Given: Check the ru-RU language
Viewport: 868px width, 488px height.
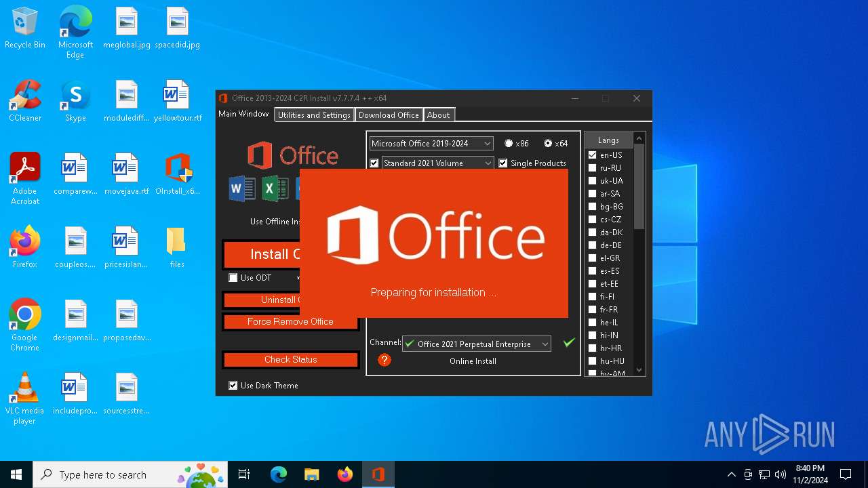Looking at the screenshot, I should coord(593,168).
